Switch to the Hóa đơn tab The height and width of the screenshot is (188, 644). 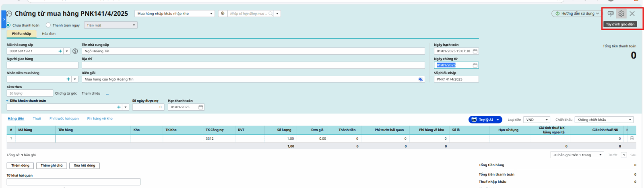pyautogui.click(x=49, y=34)
